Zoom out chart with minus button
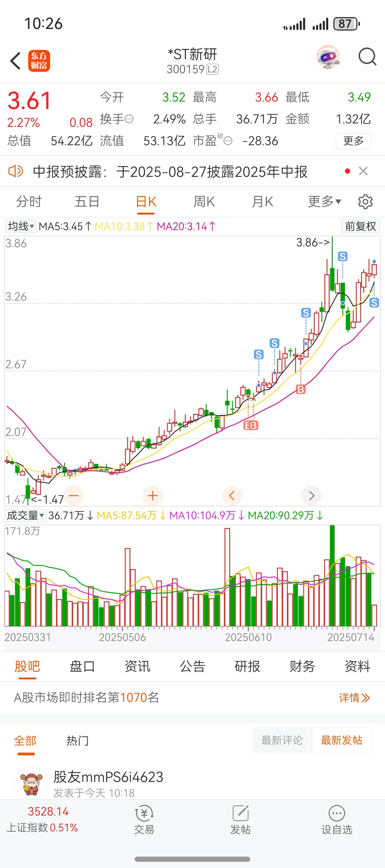The width and height of the screenshot is (385, 868). pyautogui.click(x=74, y=495)
